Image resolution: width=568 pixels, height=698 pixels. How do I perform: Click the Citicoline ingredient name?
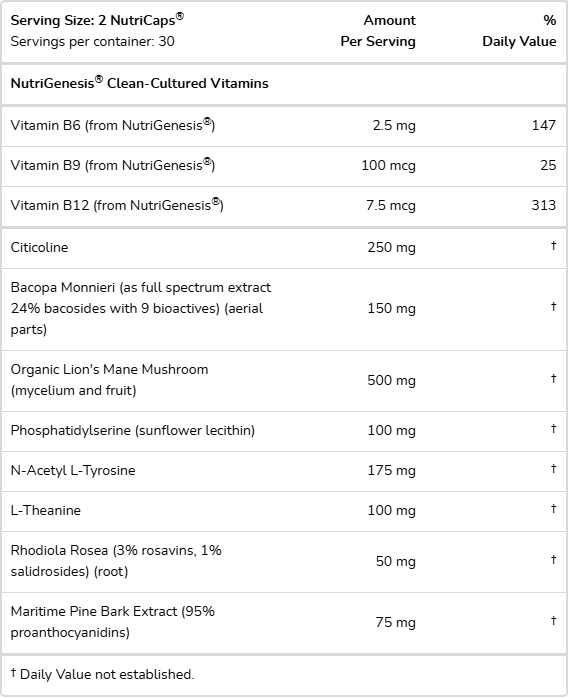tap(39, 247)
